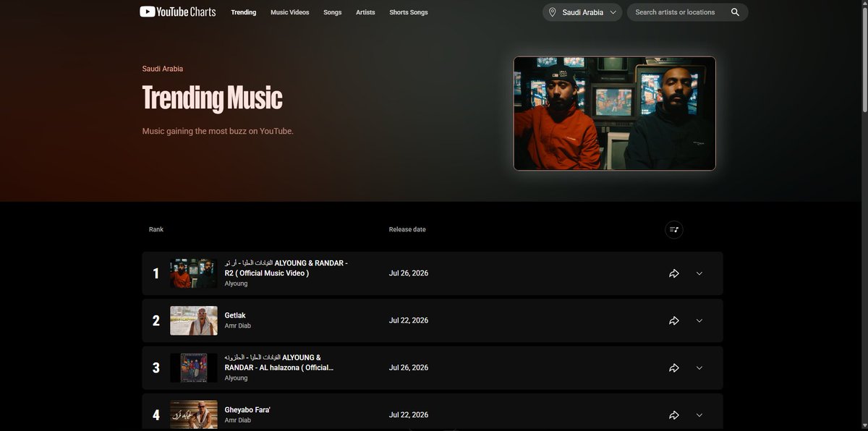This screenshot has width=868, height=431.
Task: Click the Jul 22, 2026 date on the Getlak row
Action: pyautogui.click(x=409, y=320)
